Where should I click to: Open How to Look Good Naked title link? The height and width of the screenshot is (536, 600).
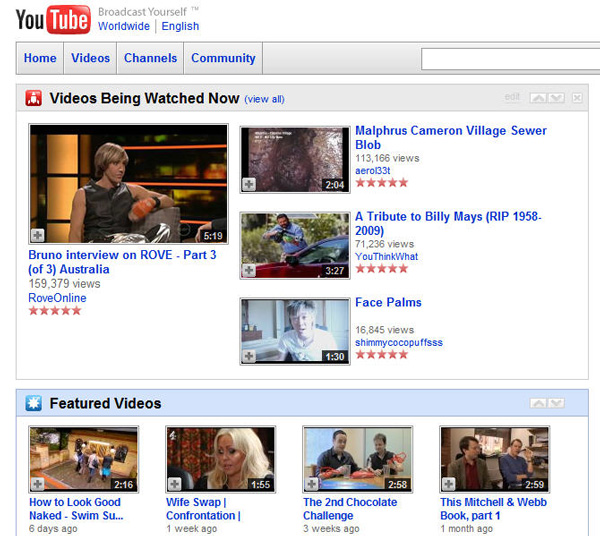76,509
